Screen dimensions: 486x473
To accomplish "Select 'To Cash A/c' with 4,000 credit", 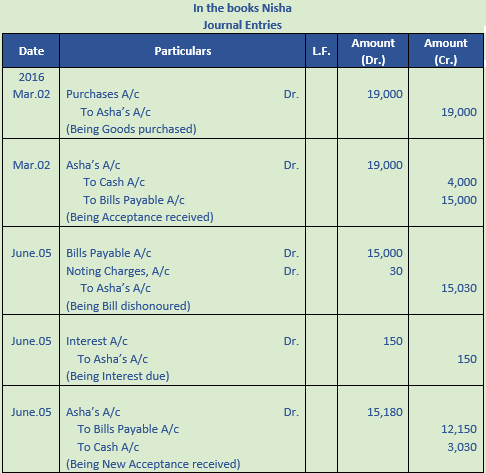I will click(x=114, y=182).
